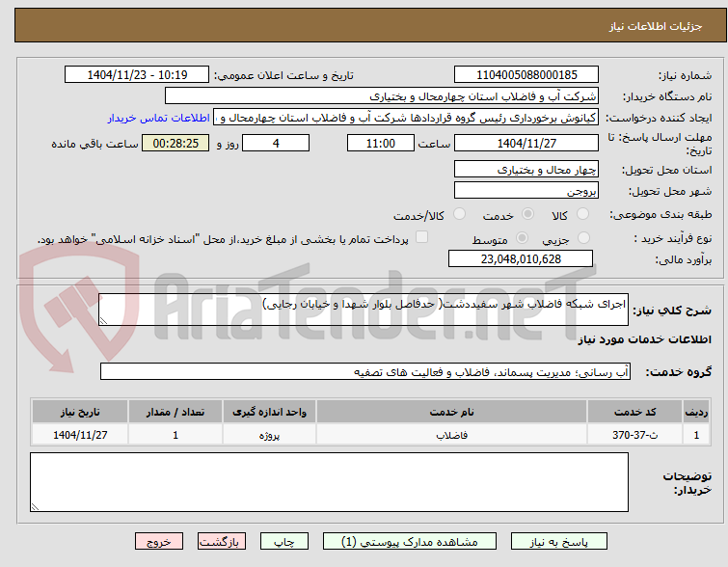Click the جزئیات اطلاعات نیاز page header
Image resolution: width=728 pixels, height=567 pixels.
click(656, 26)
